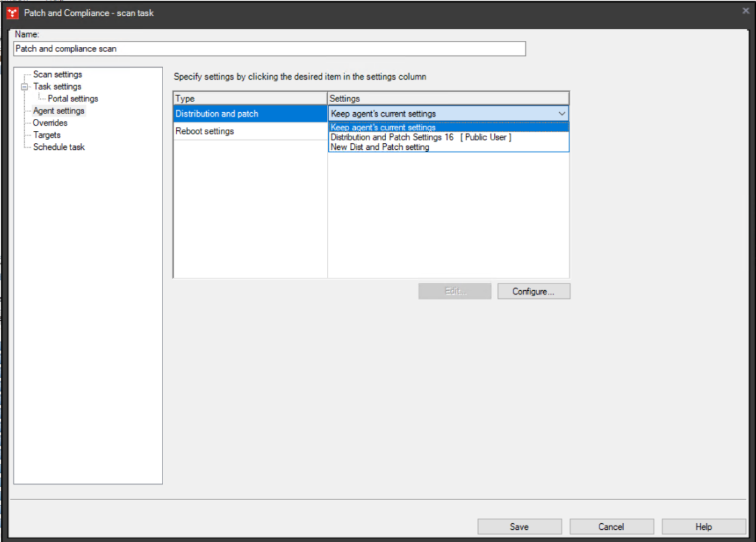Select Portal settings under Task settings
This screenshot has width=756, height=542.
[72, 98]
